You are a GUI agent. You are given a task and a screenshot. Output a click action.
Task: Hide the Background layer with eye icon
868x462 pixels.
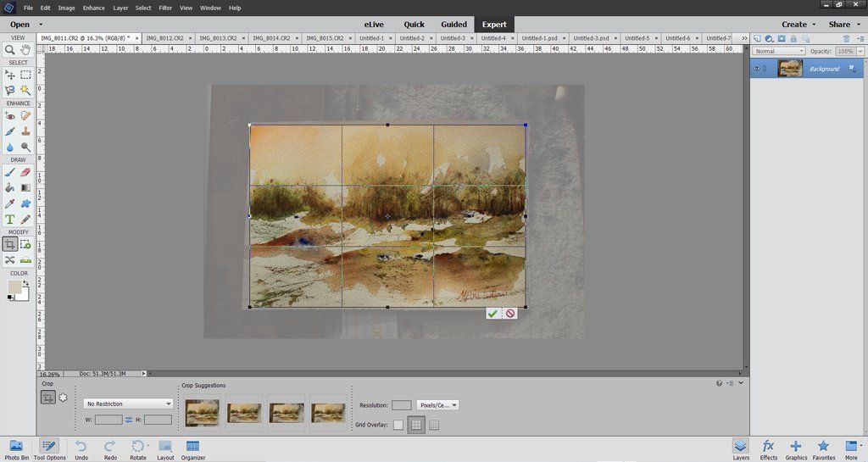[757, 69]
